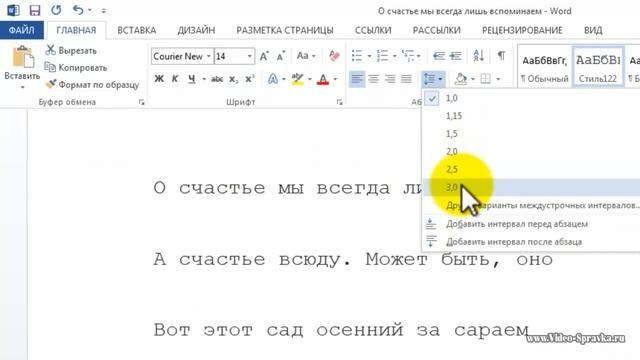Click the shading paint bucket icon
640x360 pixels.
[461, 78]
